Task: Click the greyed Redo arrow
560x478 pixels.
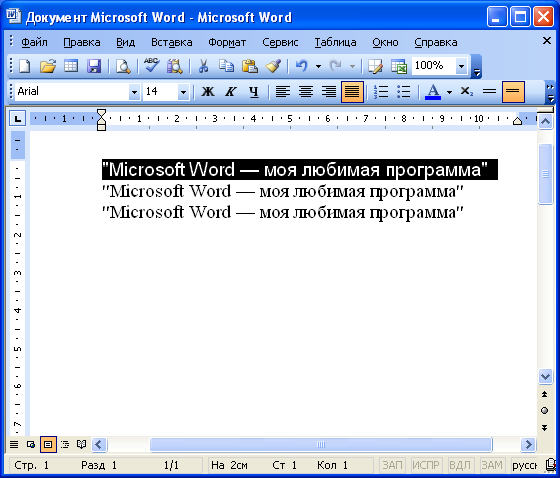Action: tap(335, 66)
